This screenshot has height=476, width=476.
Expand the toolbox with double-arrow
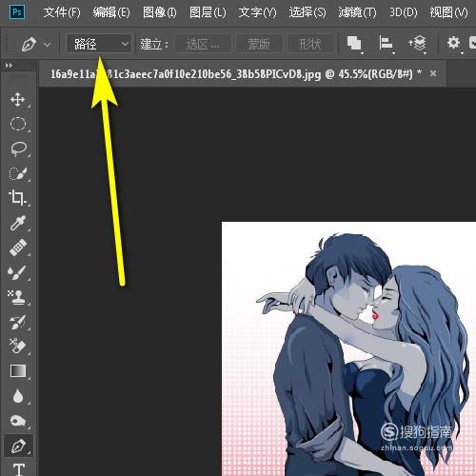pyautogui.click(x=9, y=66)
